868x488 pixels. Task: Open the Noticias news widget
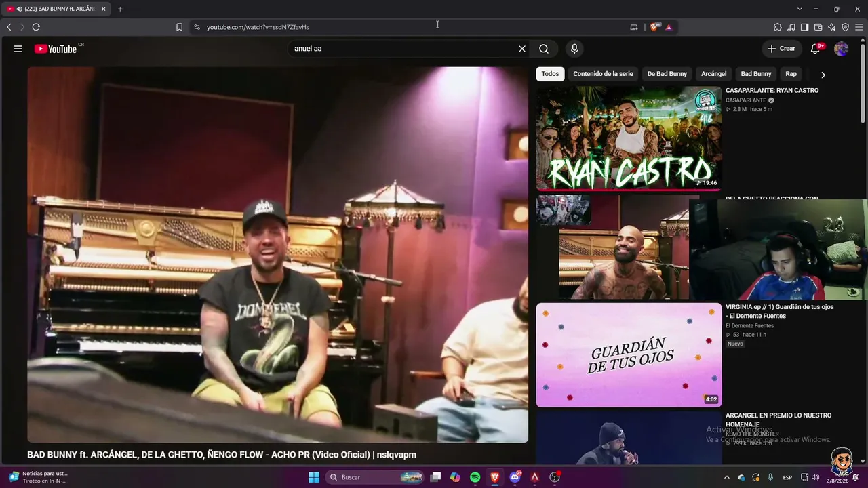point(39,477)
